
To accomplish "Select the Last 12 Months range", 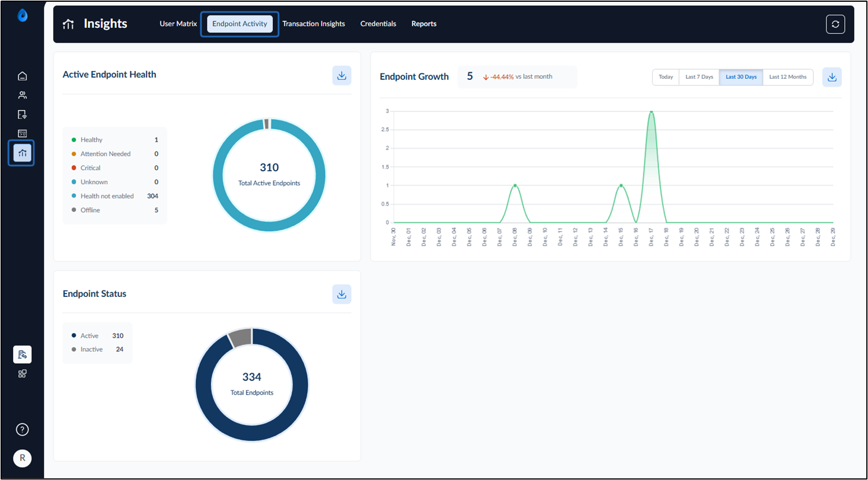I will (788, 77).
